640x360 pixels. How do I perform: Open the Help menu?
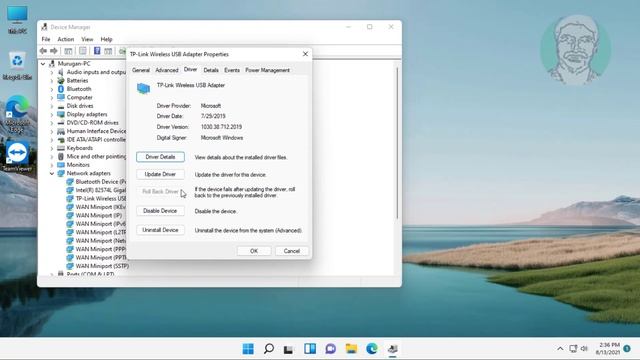click(106, 39)
